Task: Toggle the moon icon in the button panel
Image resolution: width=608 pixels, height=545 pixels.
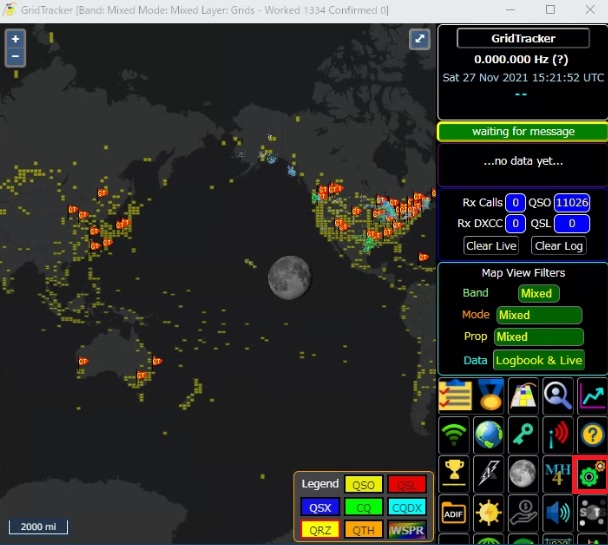Action: 523,474
